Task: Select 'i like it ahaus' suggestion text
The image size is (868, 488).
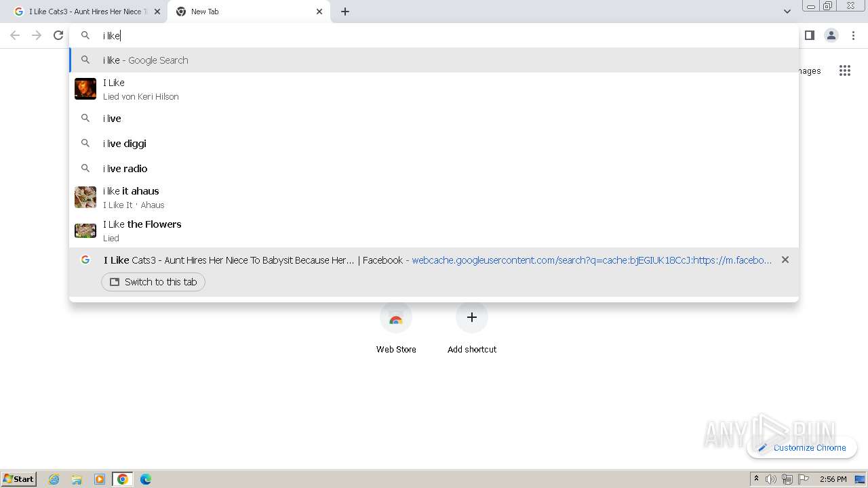Action: [x=131, y=191]
